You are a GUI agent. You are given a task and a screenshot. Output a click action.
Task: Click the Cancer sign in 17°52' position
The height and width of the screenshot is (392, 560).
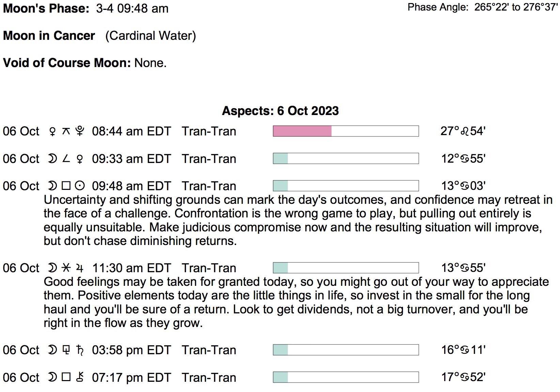[465, 377]
